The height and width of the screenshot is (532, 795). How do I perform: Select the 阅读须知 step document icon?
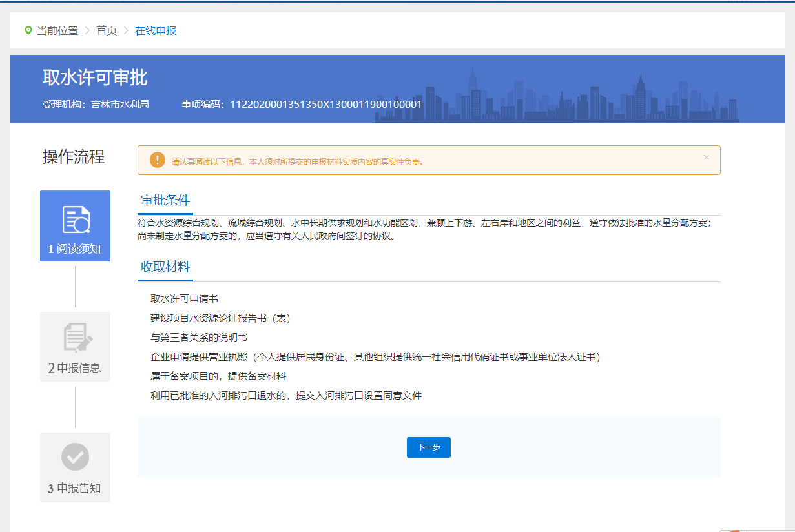(75, 220)
